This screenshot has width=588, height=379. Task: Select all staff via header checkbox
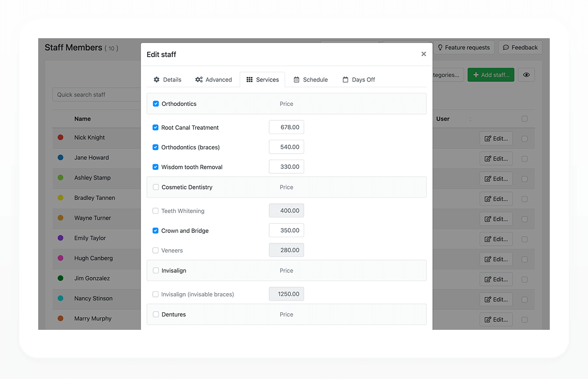pos(525,119)
